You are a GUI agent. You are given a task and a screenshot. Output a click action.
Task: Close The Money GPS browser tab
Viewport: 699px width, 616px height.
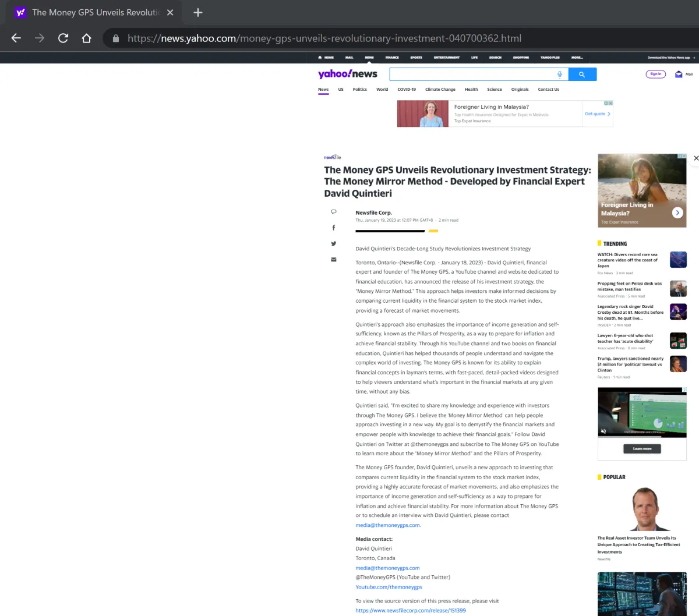[x=170, y=12]
